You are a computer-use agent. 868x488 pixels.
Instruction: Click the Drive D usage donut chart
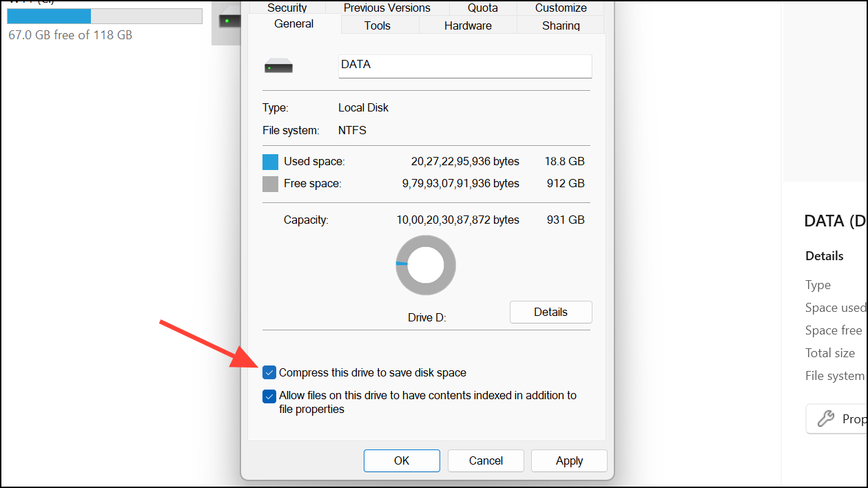(x=425, y=265)
